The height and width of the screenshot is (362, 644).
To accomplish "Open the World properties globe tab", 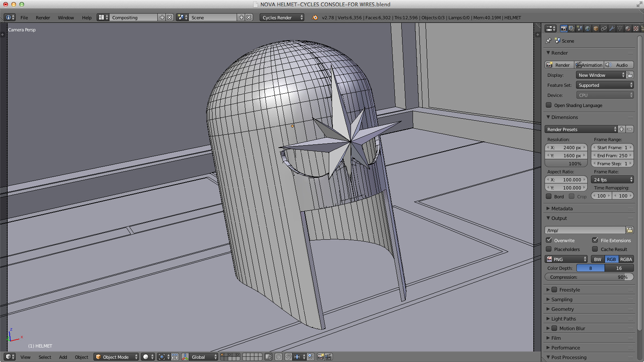I will click(588, 29).
